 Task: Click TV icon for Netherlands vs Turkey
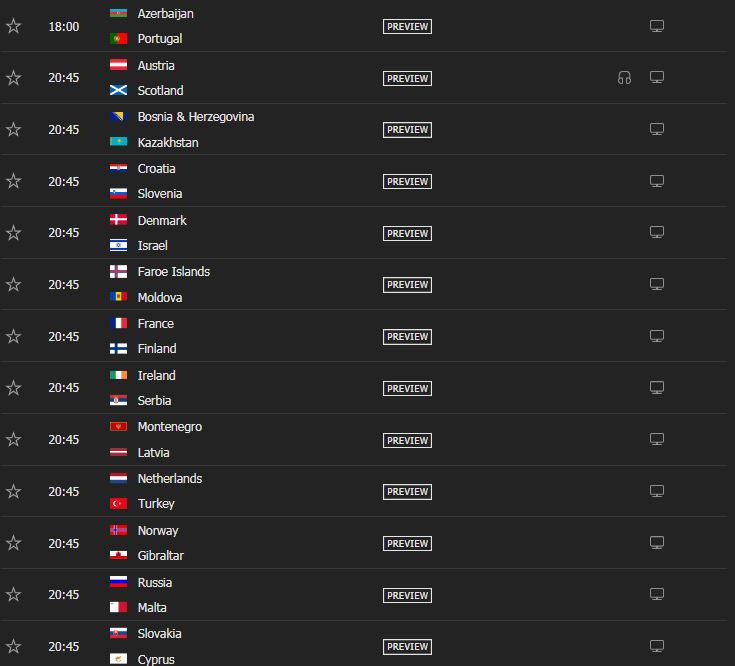tap(657, 492)
